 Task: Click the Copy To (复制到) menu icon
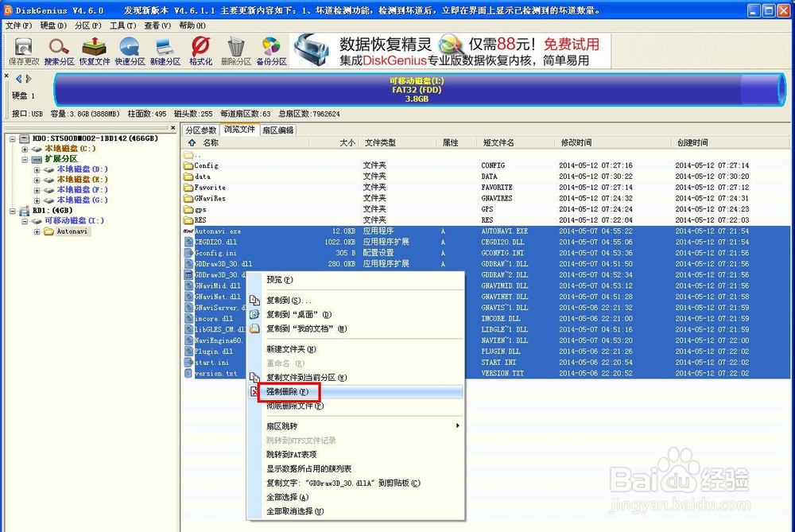[254, 301]
